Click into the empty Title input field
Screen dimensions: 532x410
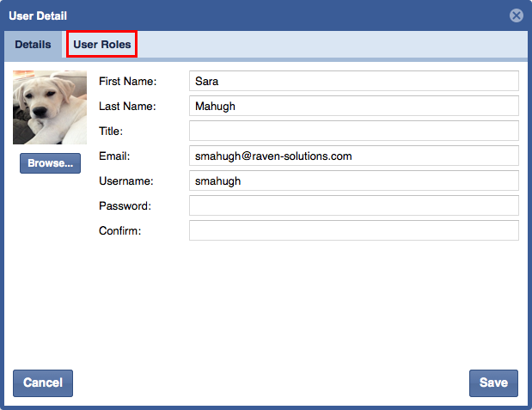353,131
